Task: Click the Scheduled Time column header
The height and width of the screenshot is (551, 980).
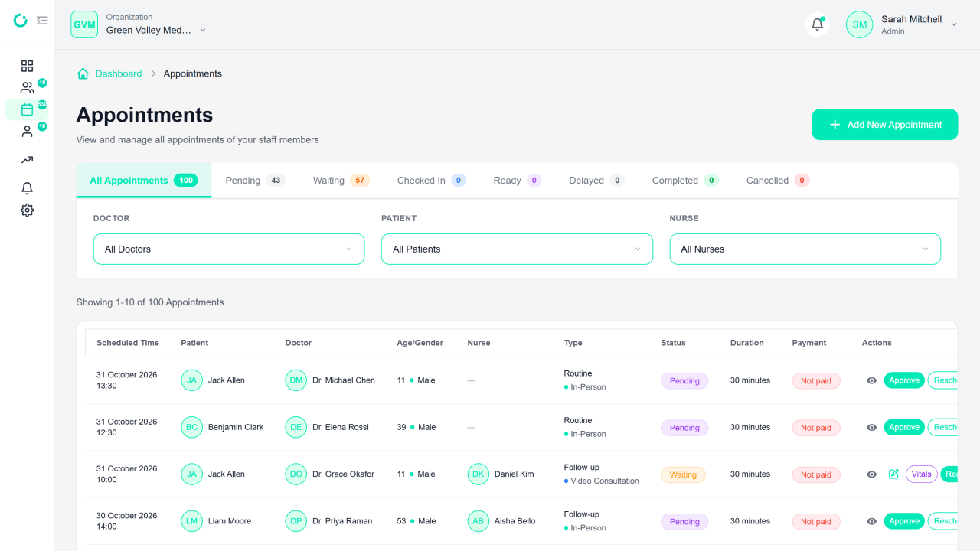Action: 128,343
